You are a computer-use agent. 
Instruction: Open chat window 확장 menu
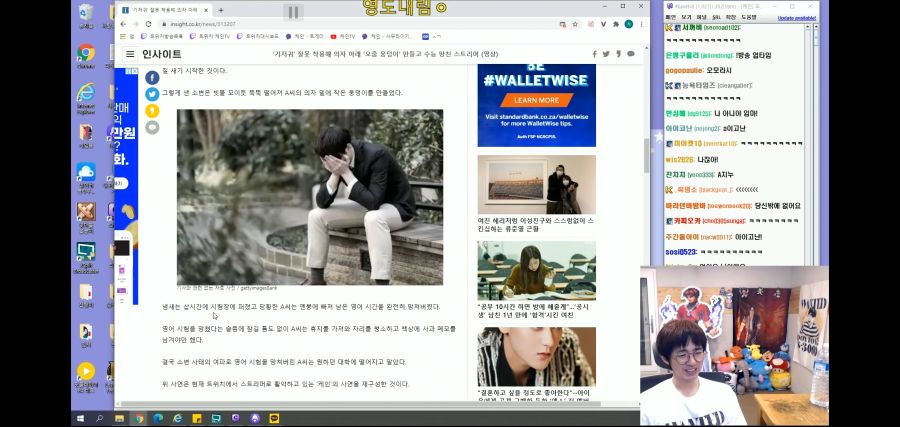click(731, 18)
